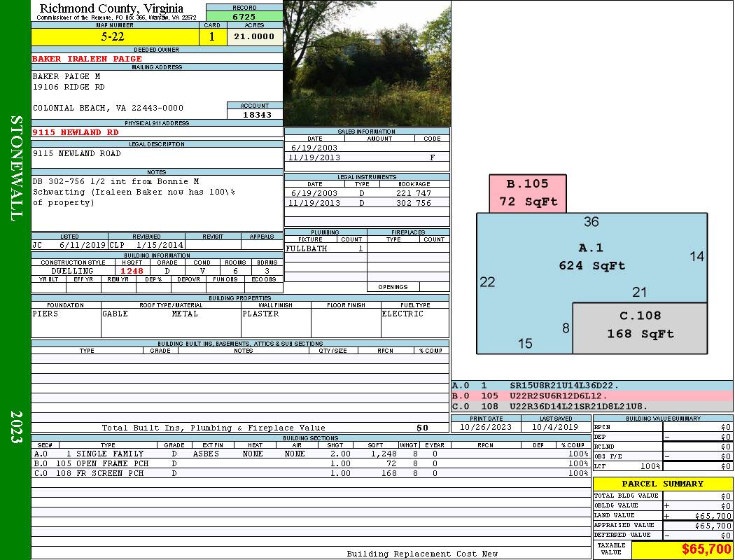Image resolution: width=735 pixels, height=560 pixels.
Task: Click in the Notes text area
Action: coord(157,203)
